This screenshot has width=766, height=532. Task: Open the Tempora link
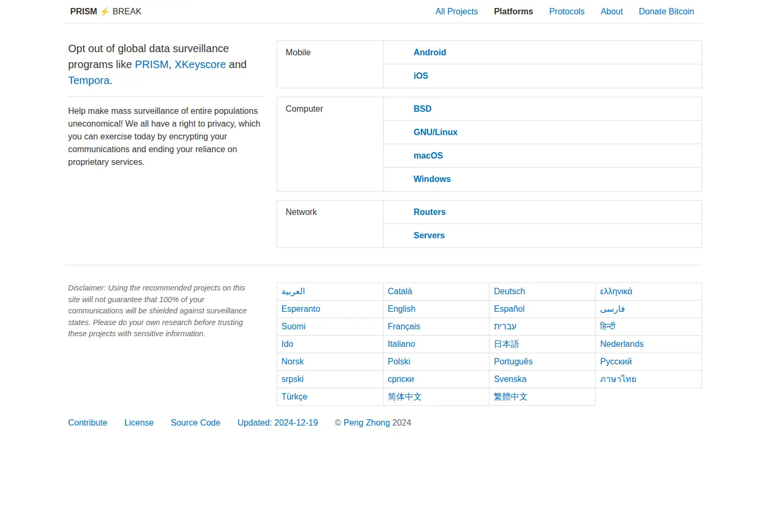pos(89,80)
